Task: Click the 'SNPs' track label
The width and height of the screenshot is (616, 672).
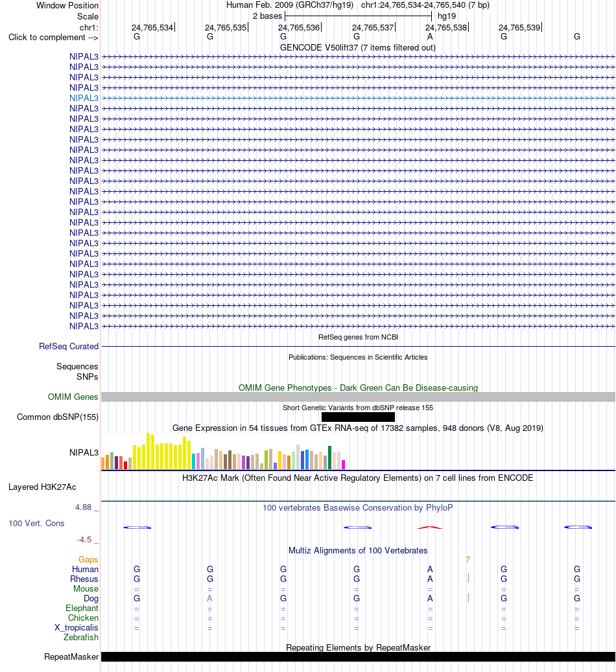Action: (x=88, y=377)
